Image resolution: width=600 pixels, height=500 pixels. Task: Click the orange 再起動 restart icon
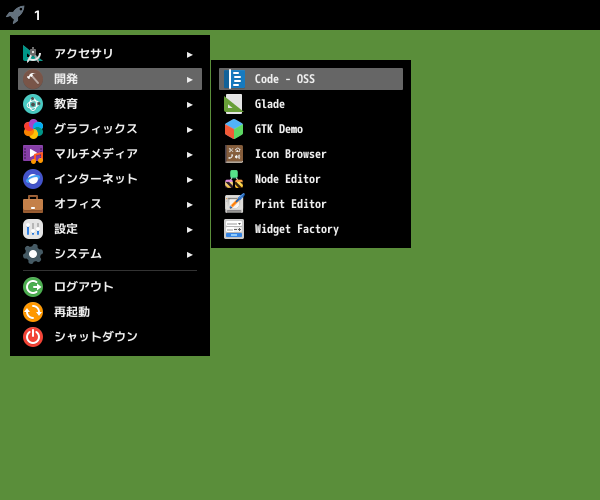pyautogui.click(x=33, y=312)
